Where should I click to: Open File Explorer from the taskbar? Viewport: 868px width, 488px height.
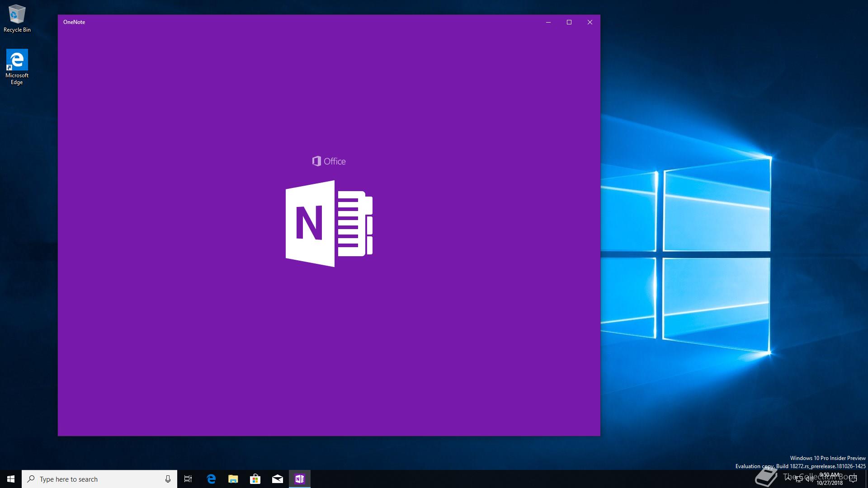tap(233, 479)
